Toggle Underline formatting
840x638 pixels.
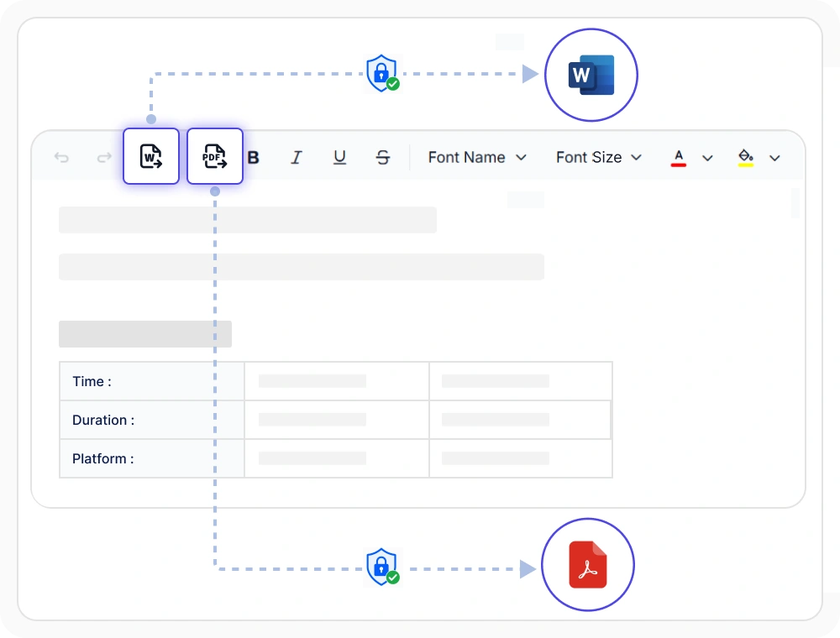(339, 157)
